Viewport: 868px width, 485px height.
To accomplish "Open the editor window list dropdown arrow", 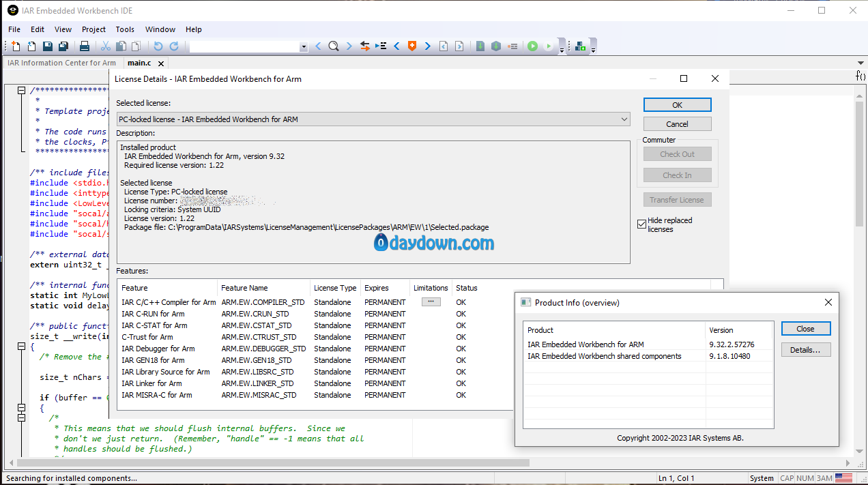I will click(860, 63).
